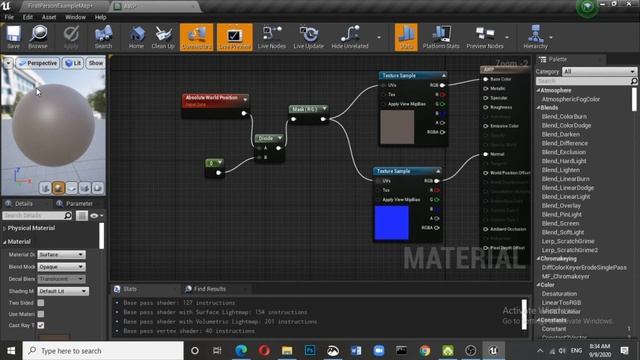
Task: Click the Apply toolbar icon
Action: click(71, 37)
